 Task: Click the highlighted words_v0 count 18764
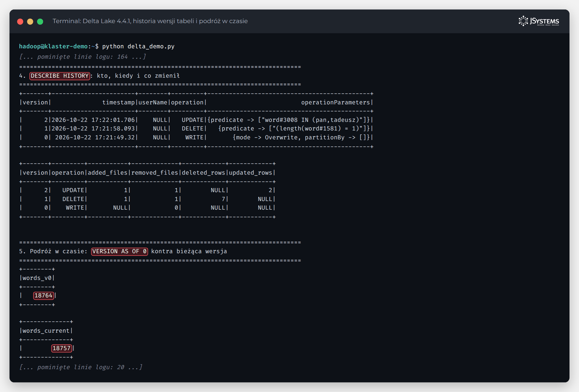[x=44, y=296]
